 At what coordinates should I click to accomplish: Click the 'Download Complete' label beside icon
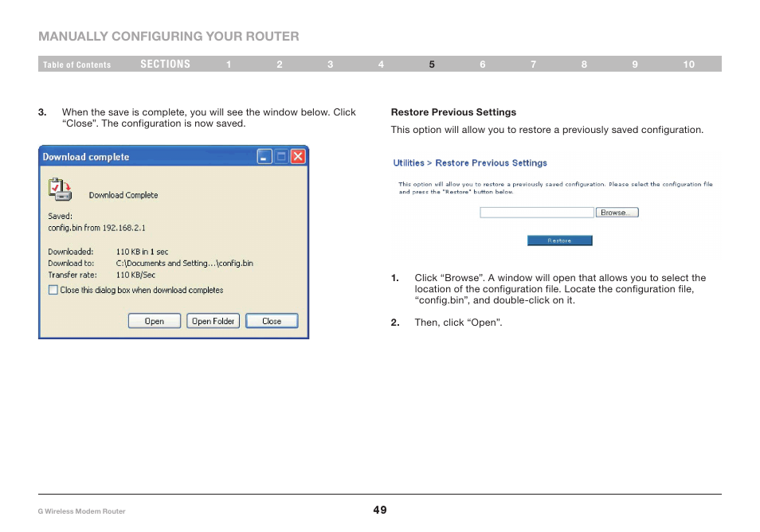[123, 195]
